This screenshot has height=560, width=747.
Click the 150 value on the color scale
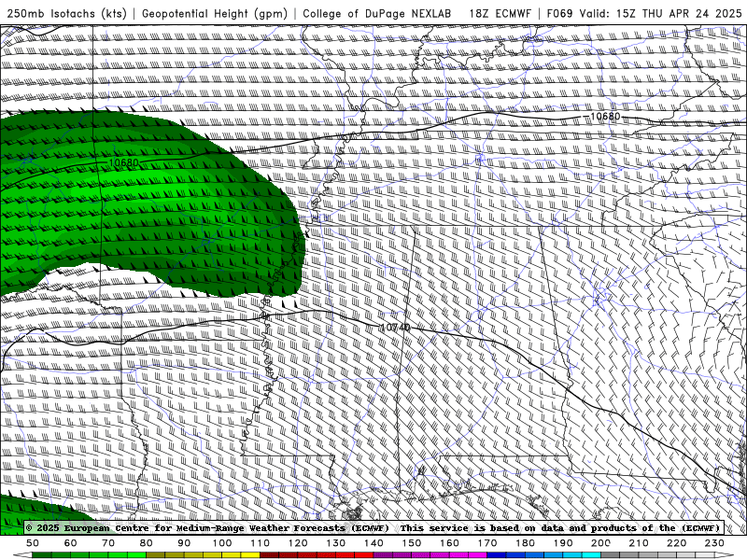click(x=411, y=543)
